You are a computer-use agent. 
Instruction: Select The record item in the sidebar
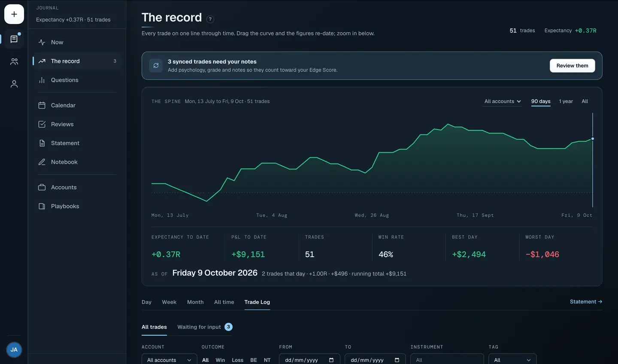[x=77, y=61]
